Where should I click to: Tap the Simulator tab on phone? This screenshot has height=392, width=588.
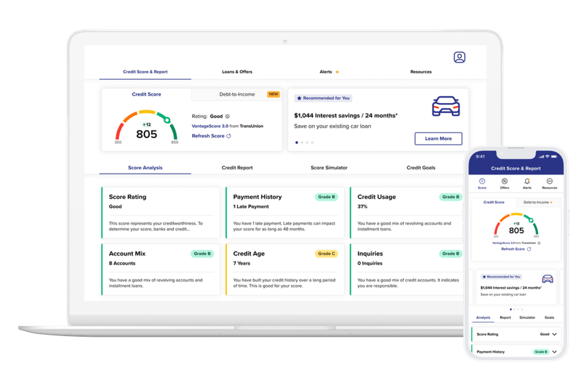(527, 318)
